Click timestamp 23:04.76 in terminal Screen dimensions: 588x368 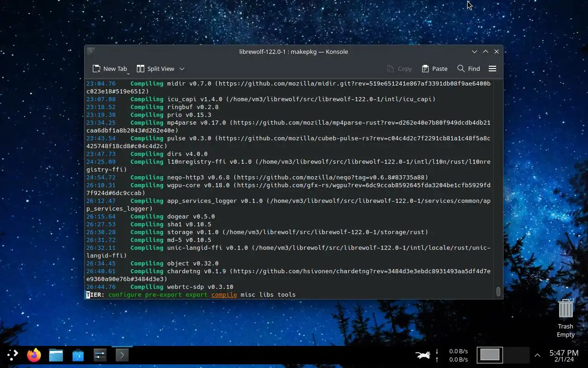pyautogui.click(x=101, y=83)
